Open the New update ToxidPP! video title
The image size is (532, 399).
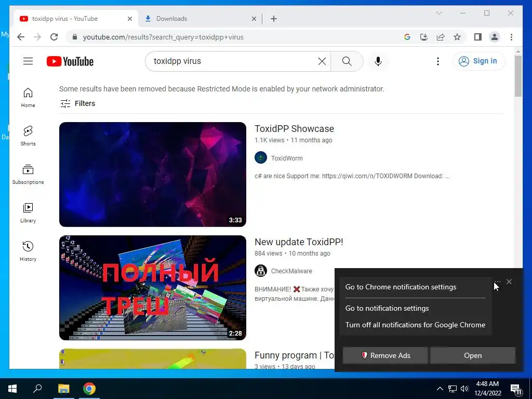(x=299, y=242)
